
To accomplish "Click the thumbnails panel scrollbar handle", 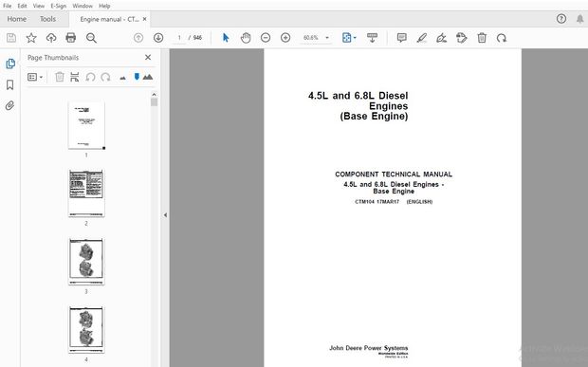I will tap(155, 102).
